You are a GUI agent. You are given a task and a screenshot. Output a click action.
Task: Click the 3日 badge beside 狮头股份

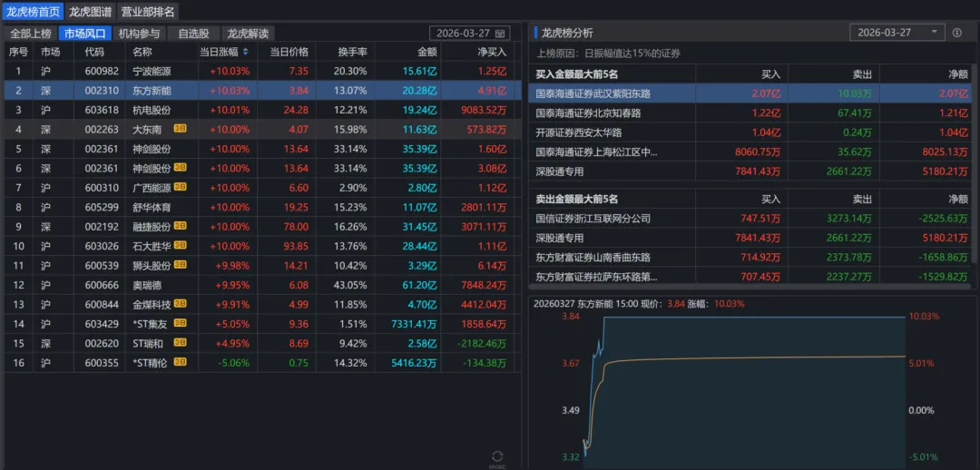pyautogui.click(x=180, y=266)
